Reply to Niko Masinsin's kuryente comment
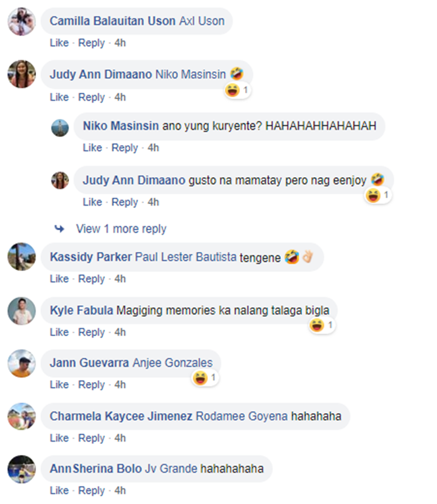437x504 pixels. (125, 147)
